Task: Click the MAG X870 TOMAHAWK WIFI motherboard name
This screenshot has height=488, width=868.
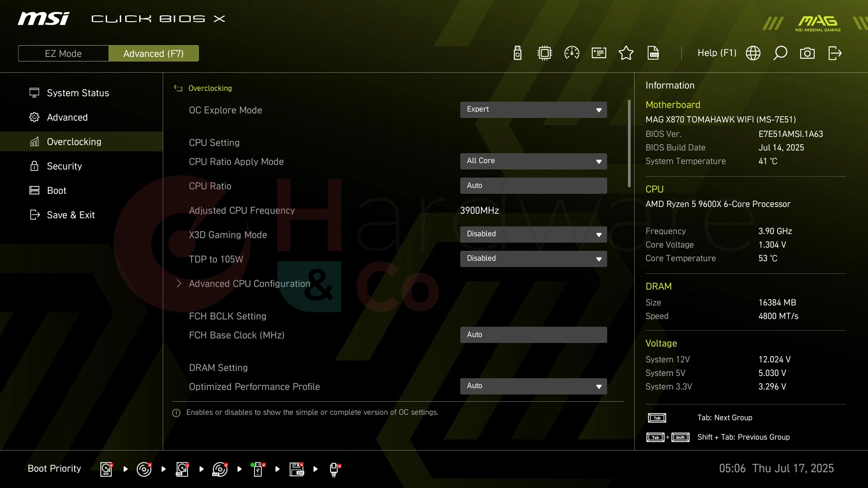Action: [721, 120]
